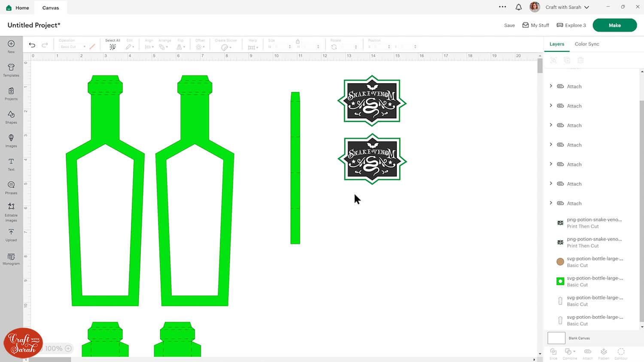Open Projects from the sidebar
Image resolution: width=644 pixels, height=362 pixels.
coord(11,94)
